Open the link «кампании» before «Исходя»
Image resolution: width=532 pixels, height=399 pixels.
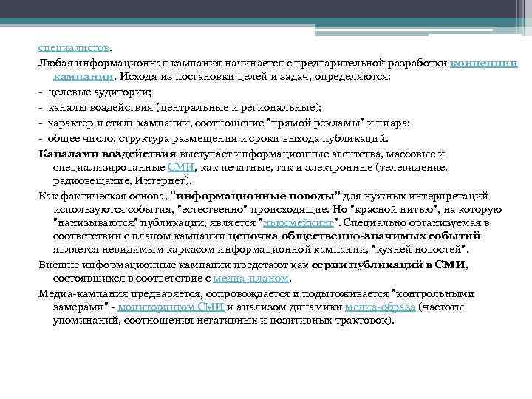(83, 77)
